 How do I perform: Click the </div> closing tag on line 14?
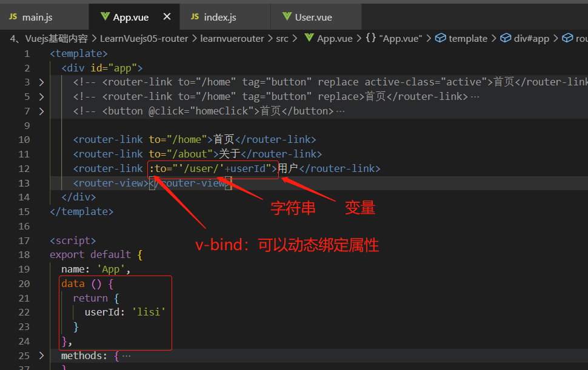(79, 197)
